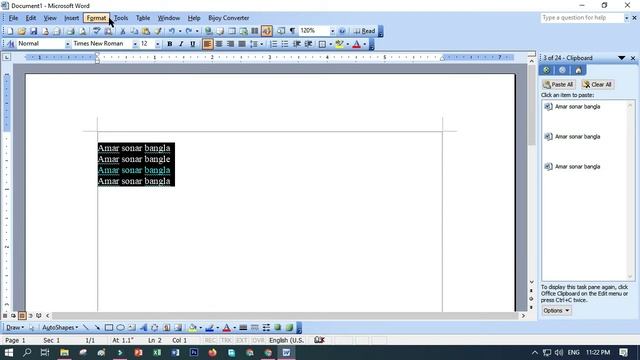The image size is (640, 360).
Task: Increase the paragraph indent
Action: 309,44
